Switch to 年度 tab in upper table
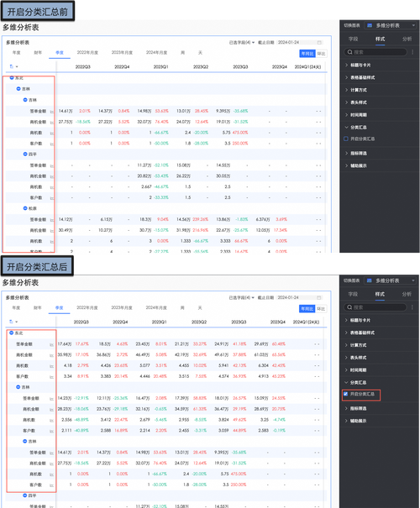Viewport: 420px width, 508px height. 16,53
